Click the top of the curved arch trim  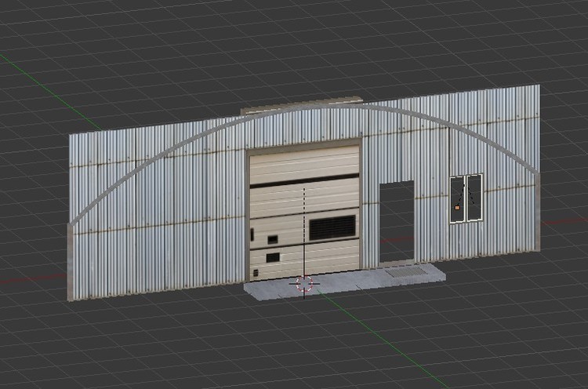(306, 111)
